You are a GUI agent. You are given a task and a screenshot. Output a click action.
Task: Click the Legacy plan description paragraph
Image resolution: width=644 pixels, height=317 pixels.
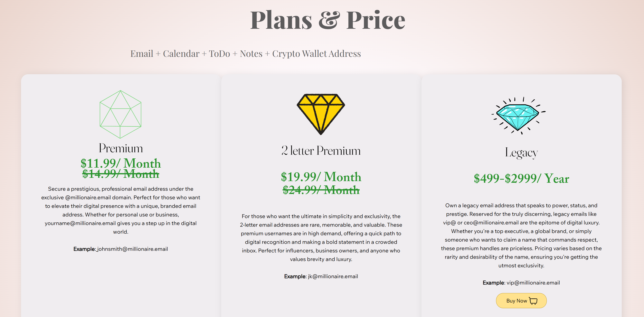coord(521,235)
